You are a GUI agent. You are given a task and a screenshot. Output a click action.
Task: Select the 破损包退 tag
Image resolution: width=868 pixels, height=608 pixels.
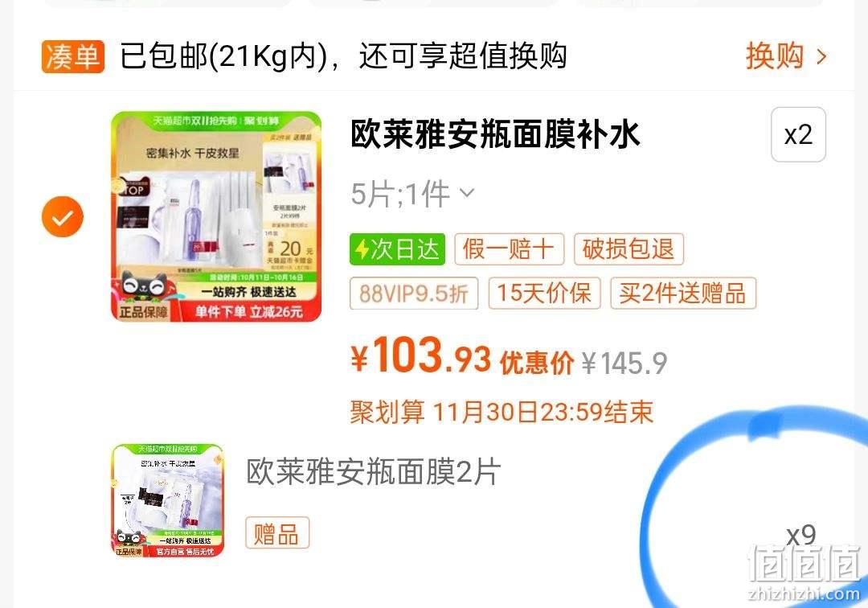tap(628, 249)
